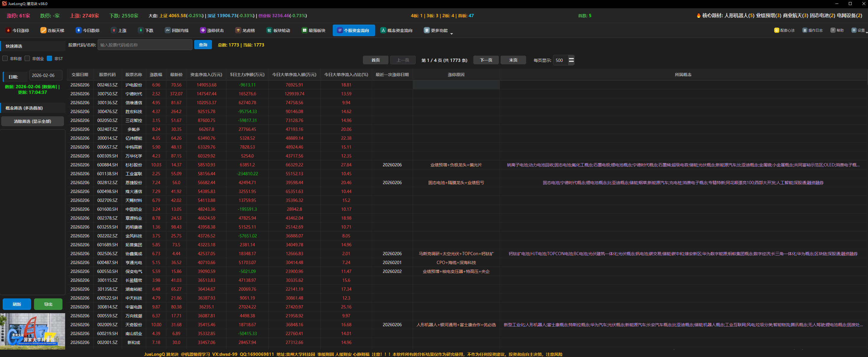Screen dimensions: 868x357
Task: Select 涨停伏击 target icon
Action: pos(203,30)
